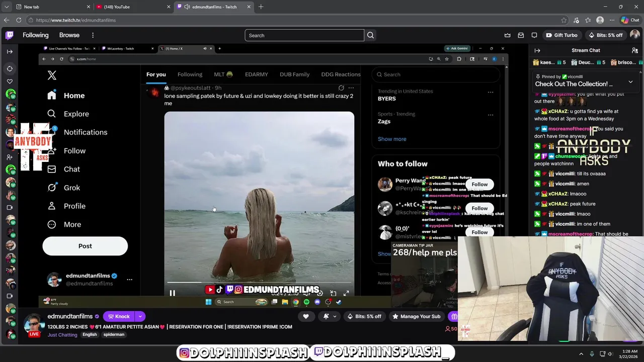Open the Twitch user profile avatar

click(x=634, y=35)
